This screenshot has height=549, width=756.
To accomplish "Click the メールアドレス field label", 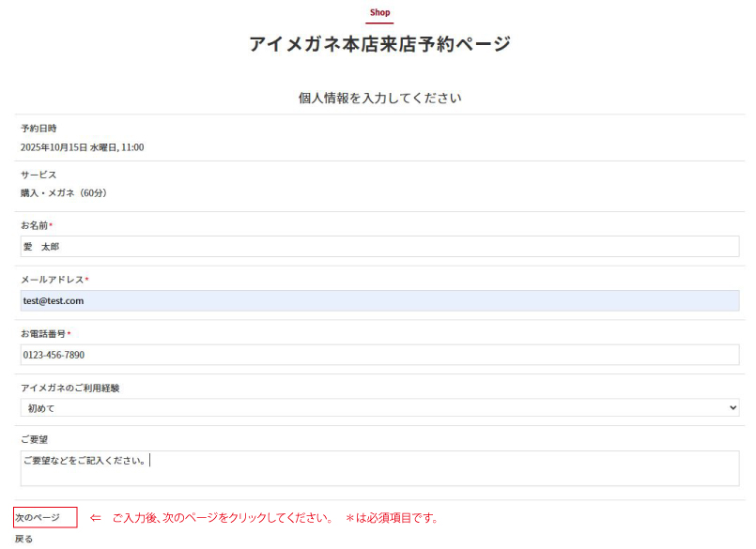I will click(53, 281).
